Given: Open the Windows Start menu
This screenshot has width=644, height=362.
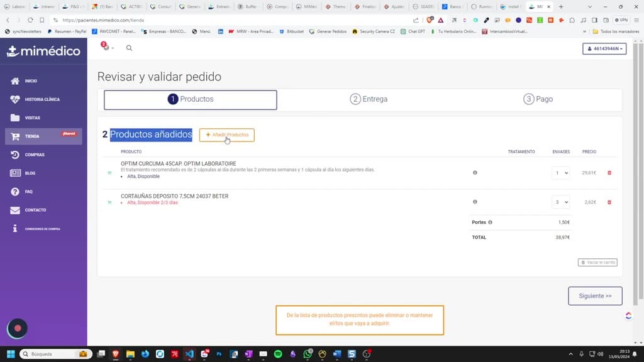Looking at the screenshot, I should pos(11,354).
